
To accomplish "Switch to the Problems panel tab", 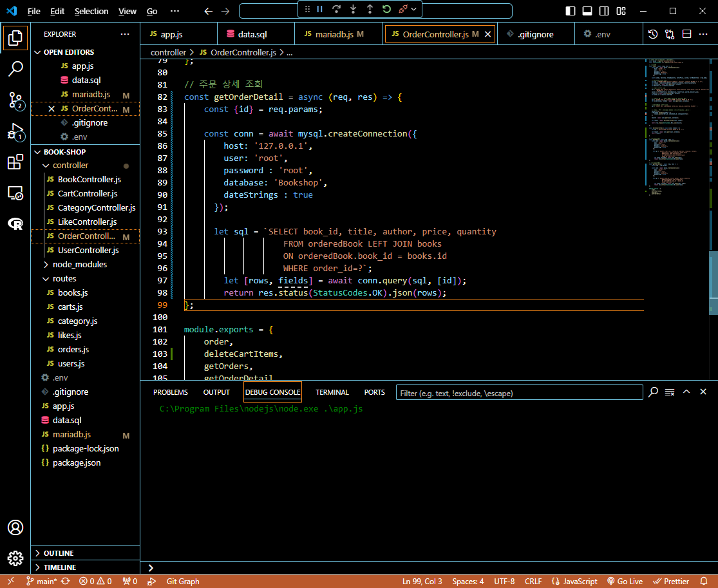I will click(171, 392).
